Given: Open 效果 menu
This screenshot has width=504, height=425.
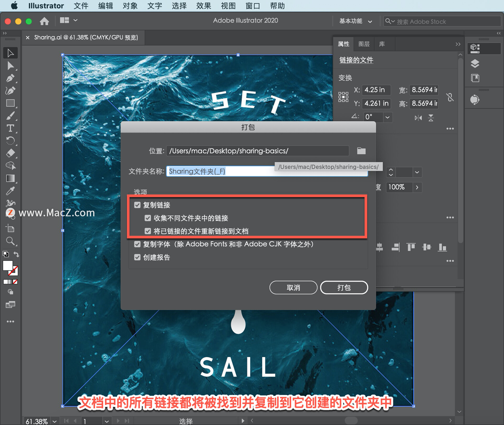Looking at the screenshot, I should (x=204, y=6).
